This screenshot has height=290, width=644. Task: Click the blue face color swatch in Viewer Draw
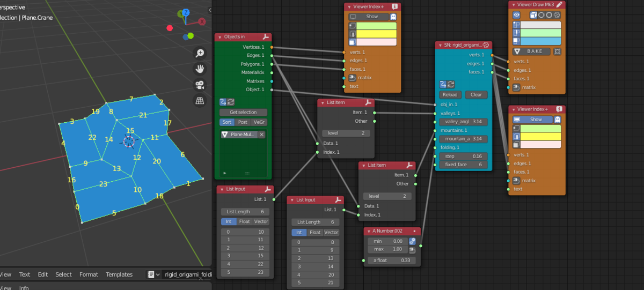[x=540, y=41]
